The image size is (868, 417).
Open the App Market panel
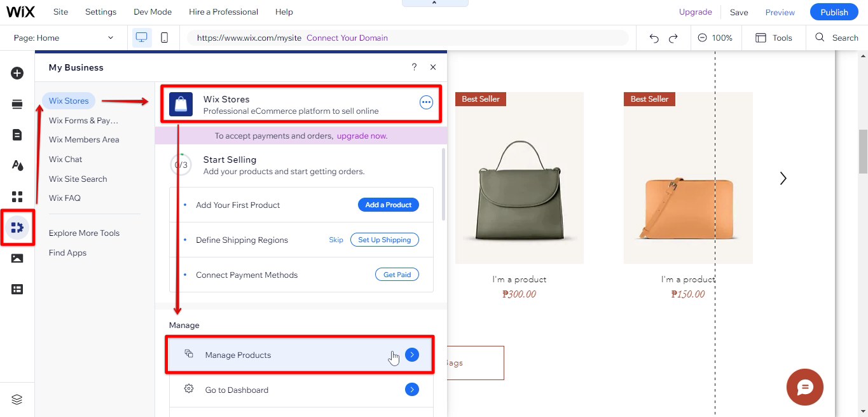coord(17,196)
